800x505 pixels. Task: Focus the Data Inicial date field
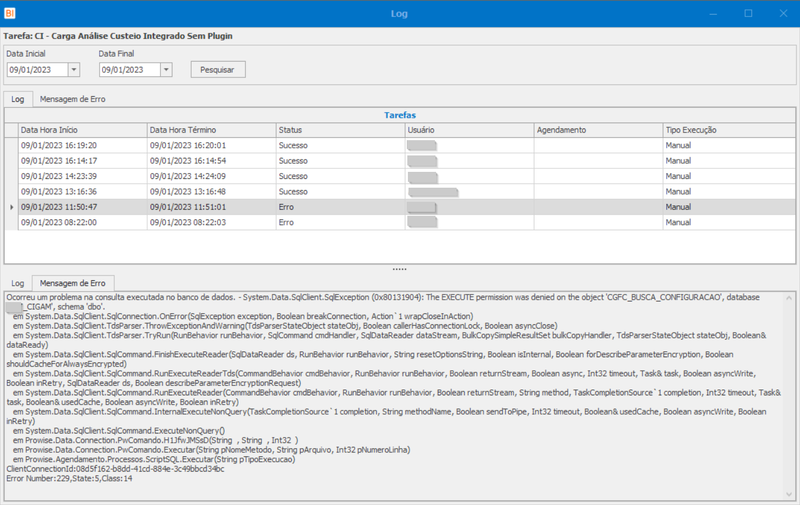[x=38, y=70]
